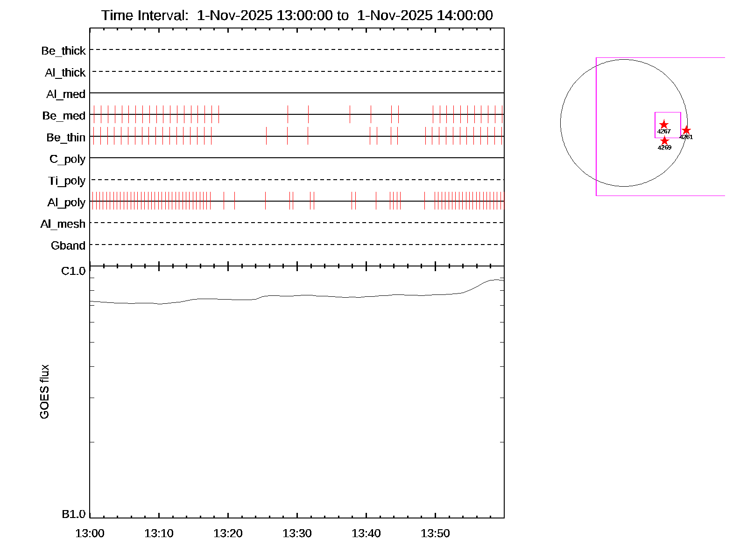Click the Al_med filter label
747x560 pixels.
(66, 94)
